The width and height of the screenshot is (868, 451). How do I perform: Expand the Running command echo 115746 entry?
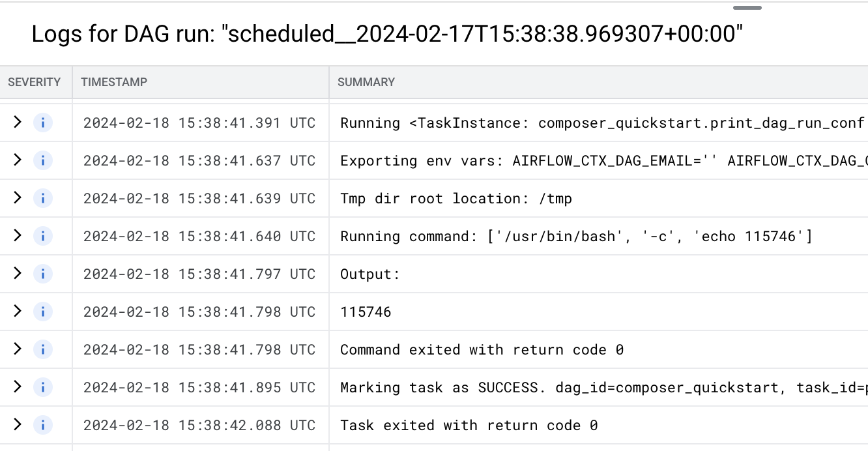(18, 235)
